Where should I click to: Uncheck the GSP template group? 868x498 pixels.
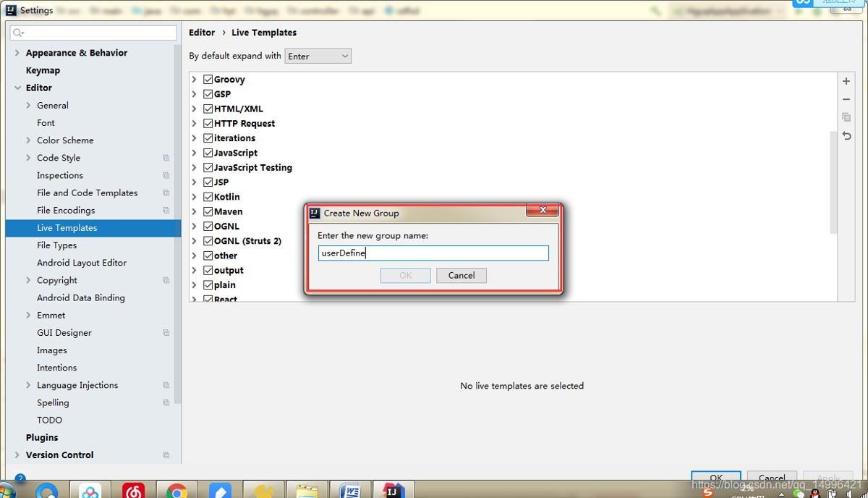(x=208, y=94)
